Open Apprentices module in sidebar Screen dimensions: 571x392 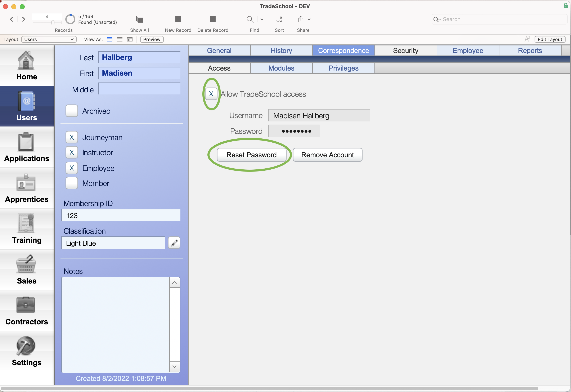pyautogui.click(x=27, y=188)
